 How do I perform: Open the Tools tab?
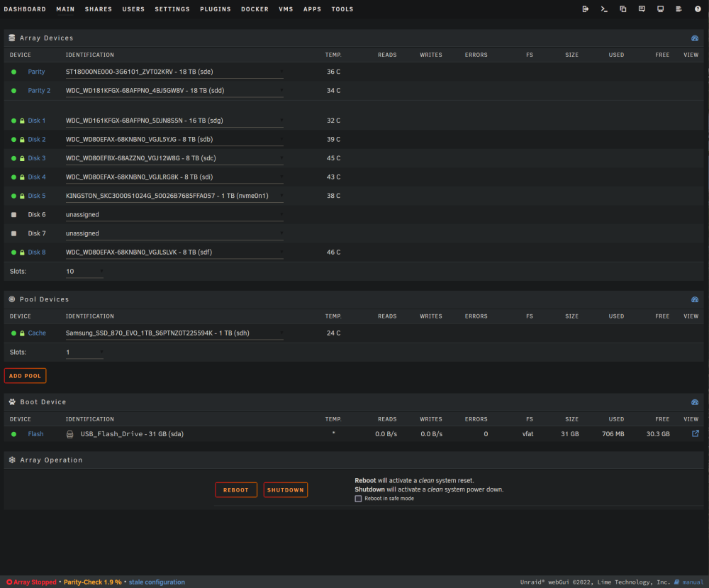pos(342,9)
